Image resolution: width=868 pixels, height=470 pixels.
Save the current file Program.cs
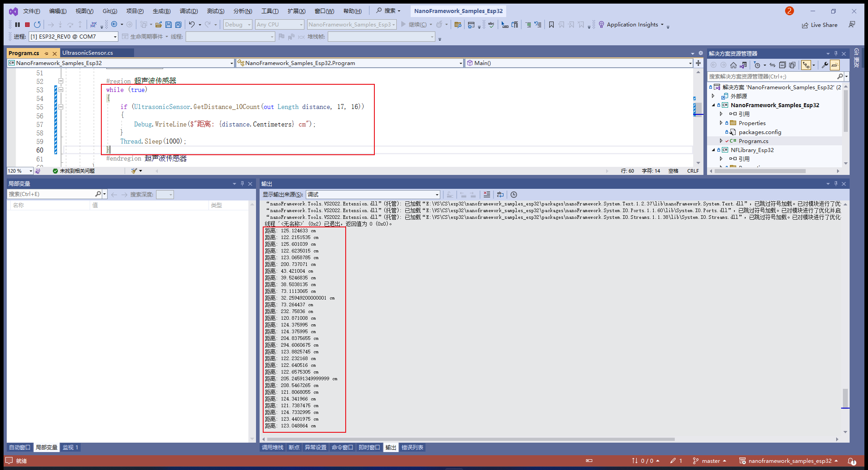(x=169, y=25)
